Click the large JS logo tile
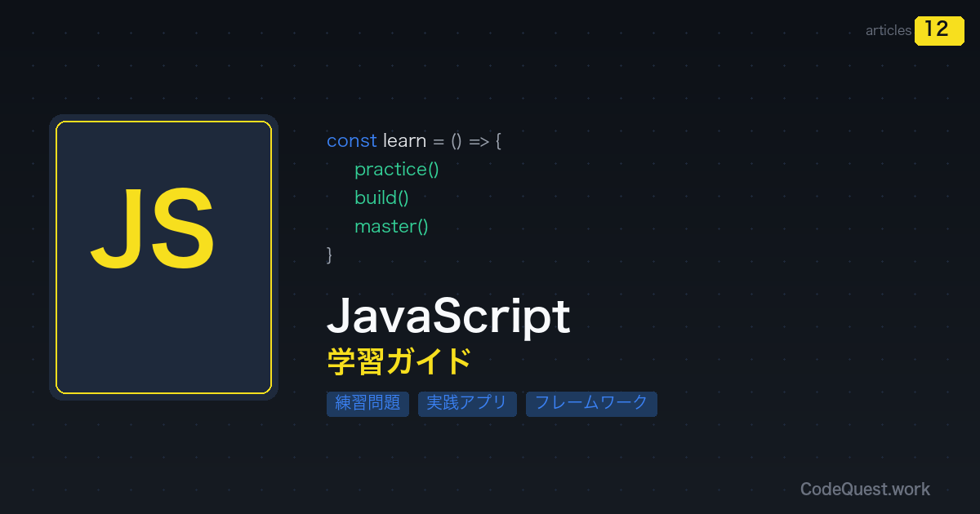This screenshot has width=980, height=514. (x=163, y=257)
